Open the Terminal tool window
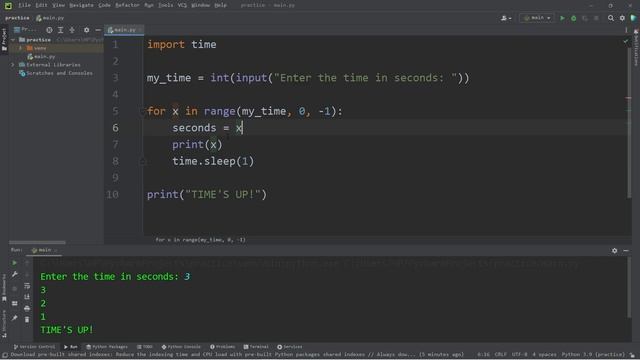 click(256, 347)
